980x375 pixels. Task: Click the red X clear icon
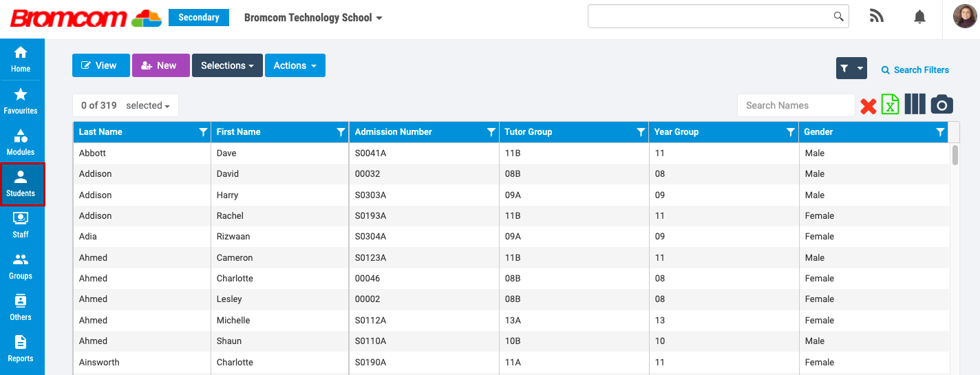click(868, 105)
